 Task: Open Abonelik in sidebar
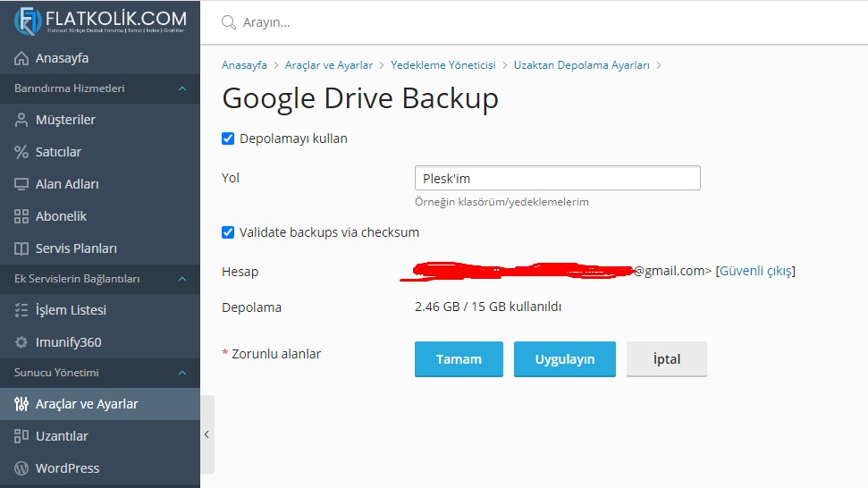[x=100, y=216]
